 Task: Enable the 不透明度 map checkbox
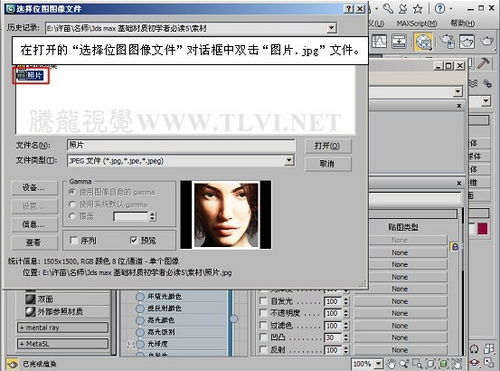click(263, 313)
